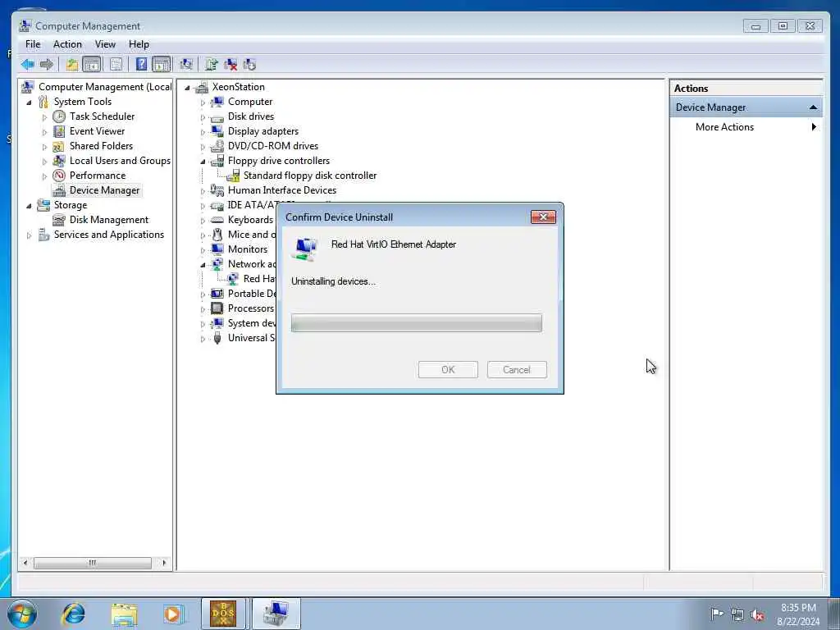This screenshot has height=630, width=840.
Task: Select Task Scheduler in the console tree
Action: click(102, 116)
